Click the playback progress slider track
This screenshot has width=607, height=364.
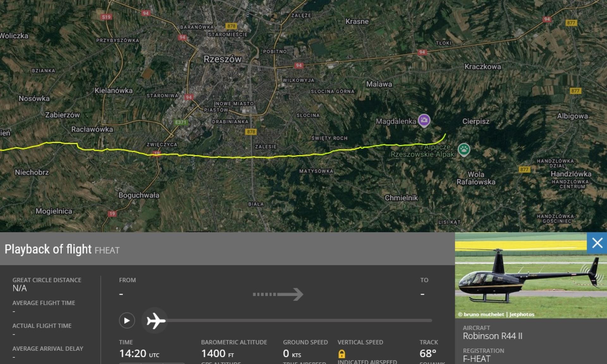tap(299, 320)
